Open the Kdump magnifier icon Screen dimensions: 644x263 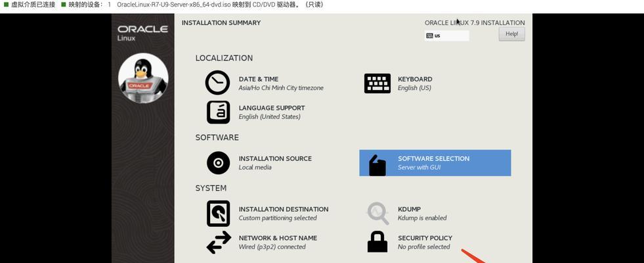[377, 213]
